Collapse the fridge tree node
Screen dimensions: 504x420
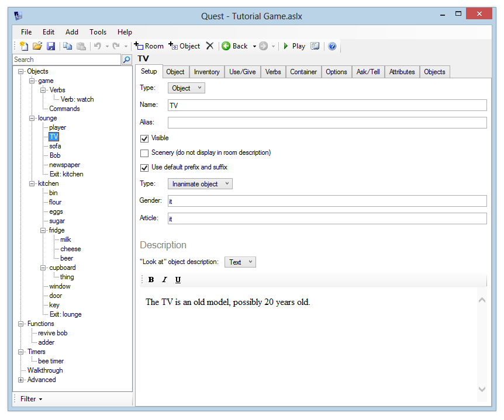[43, 231]
